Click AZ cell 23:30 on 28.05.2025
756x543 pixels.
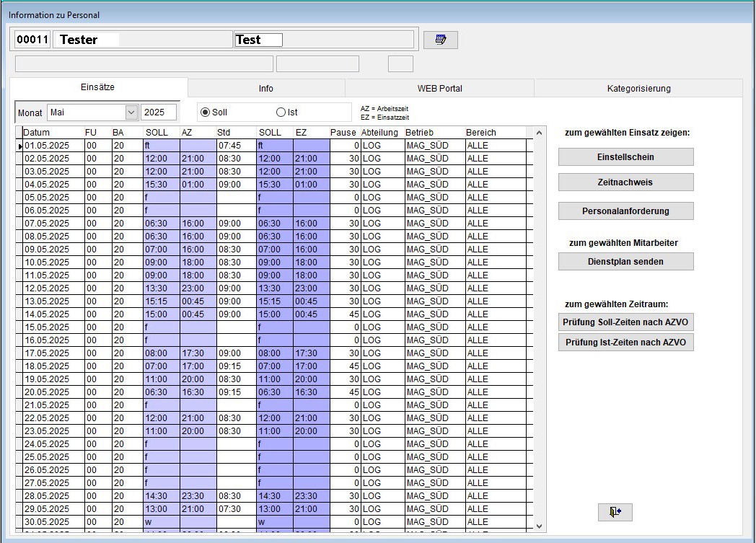coord(198,496)
